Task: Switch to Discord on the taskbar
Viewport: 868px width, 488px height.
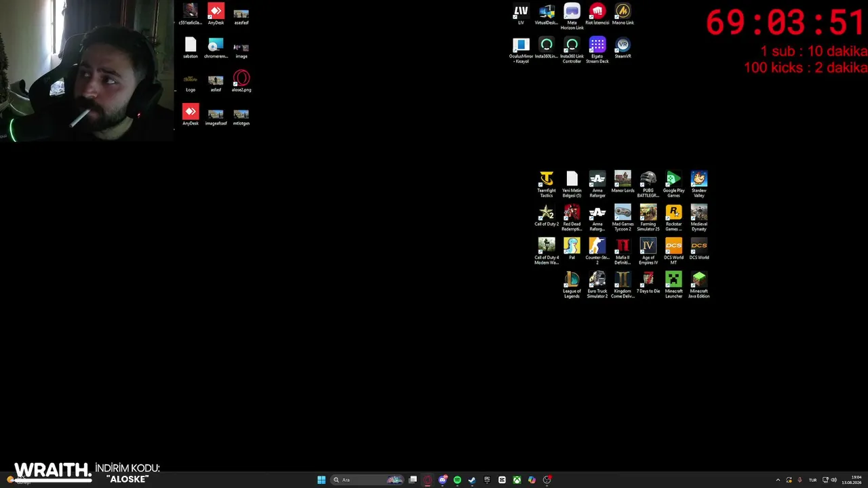Action: point(442,480)
